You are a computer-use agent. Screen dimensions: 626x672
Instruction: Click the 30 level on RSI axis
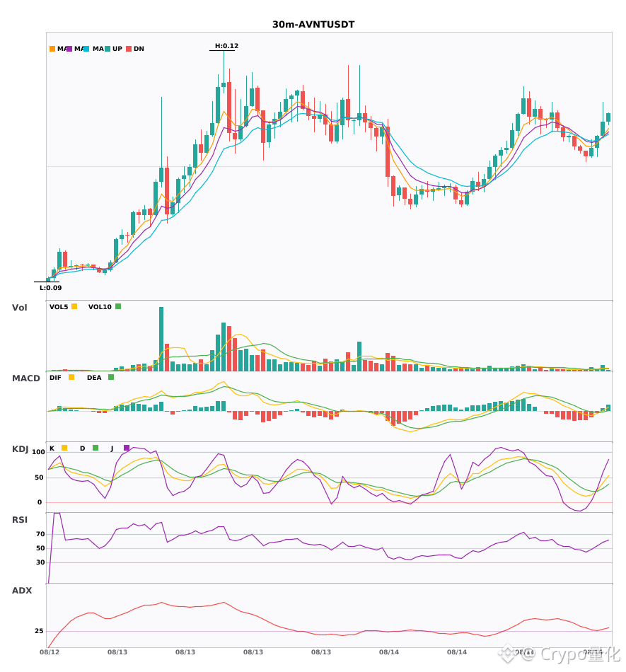point(40,562)
